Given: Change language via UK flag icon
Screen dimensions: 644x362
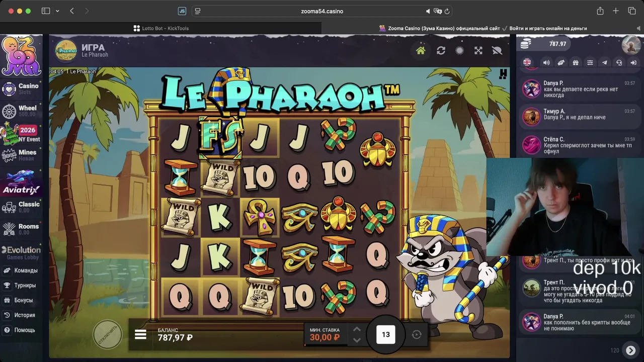Looking at the screenshot, I should pos(527,62).
